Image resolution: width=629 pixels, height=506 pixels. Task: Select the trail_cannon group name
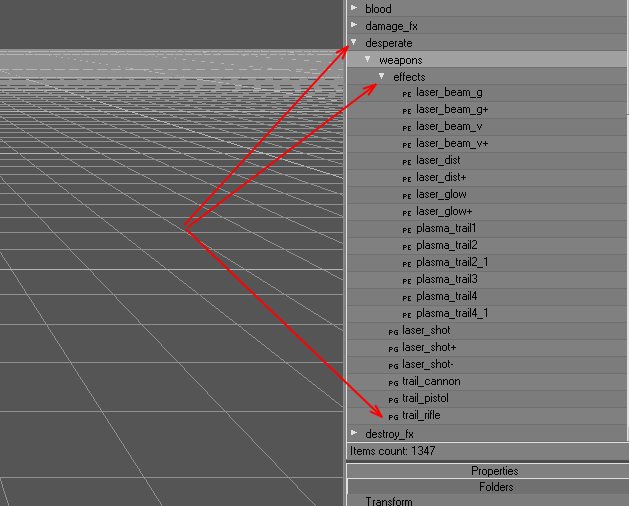(431, 382)
